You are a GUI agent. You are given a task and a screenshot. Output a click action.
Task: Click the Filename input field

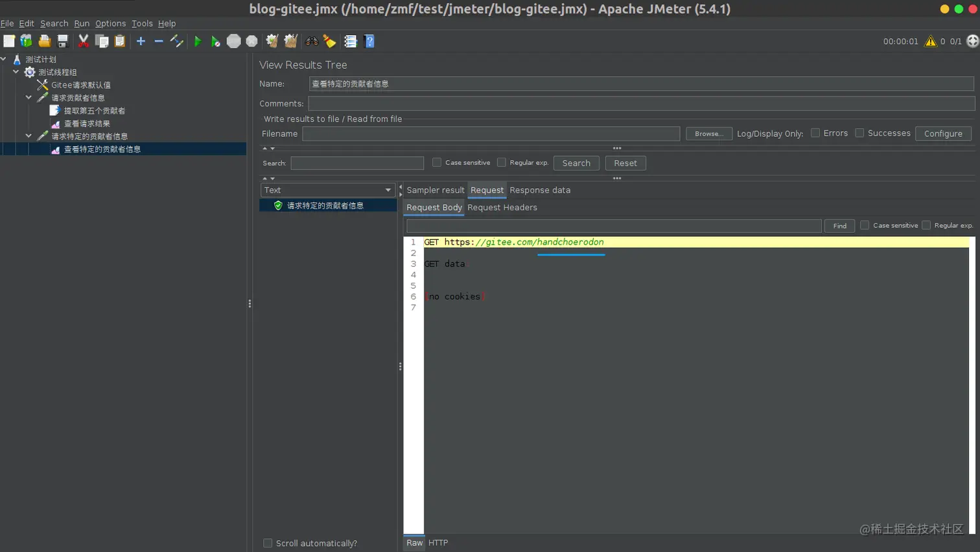491,134
